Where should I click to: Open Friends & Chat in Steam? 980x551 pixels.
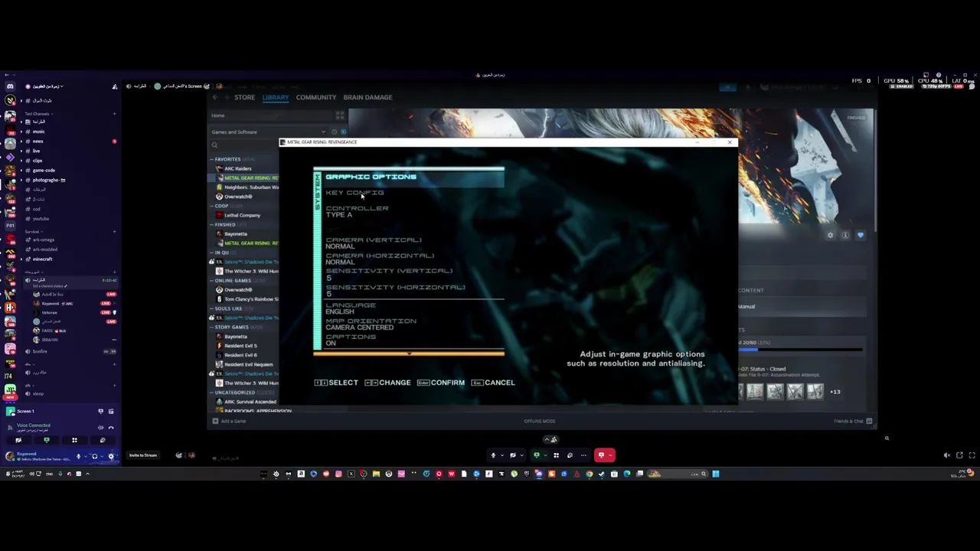click(852, 421)
